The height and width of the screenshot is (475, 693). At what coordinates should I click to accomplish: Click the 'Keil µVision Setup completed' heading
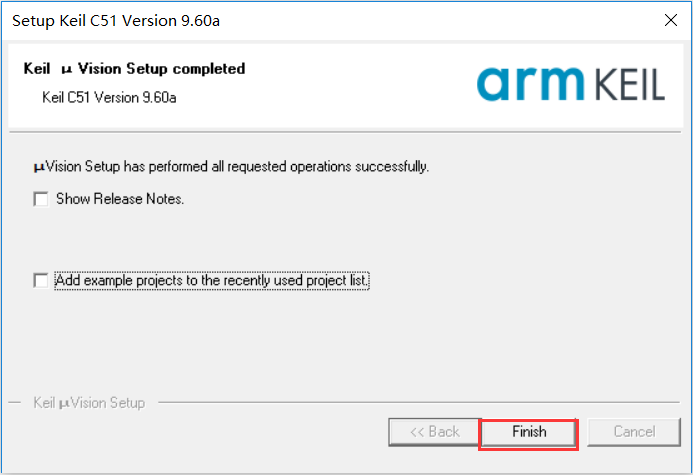[134, 69]
